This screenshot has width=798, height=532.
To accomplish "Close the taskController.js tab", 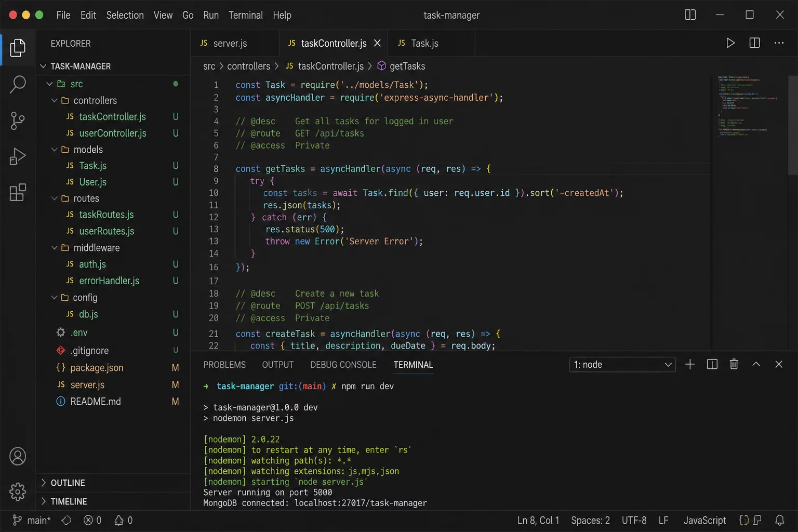I will [378, 43].
